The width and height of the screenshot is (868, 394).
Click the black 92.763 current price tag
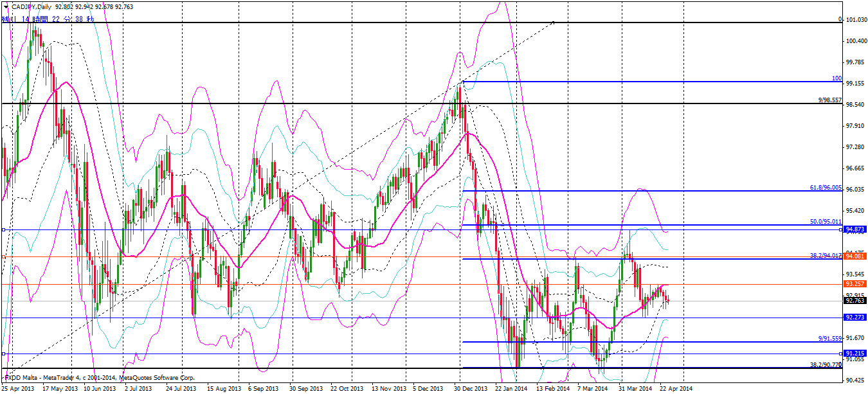click(855, 300)
